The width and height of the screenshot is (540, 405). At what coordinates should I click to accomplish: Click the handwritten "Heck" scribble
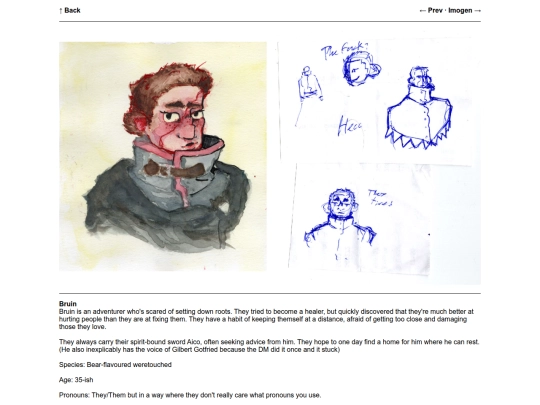pyautogui.click(x=350, y=126)
